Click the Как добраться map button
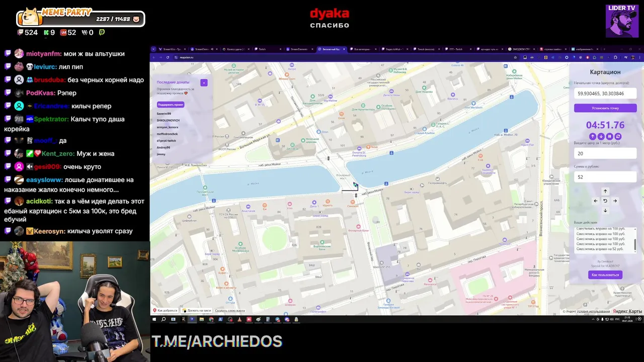644x362 pixels. click(x=166, y=311)
